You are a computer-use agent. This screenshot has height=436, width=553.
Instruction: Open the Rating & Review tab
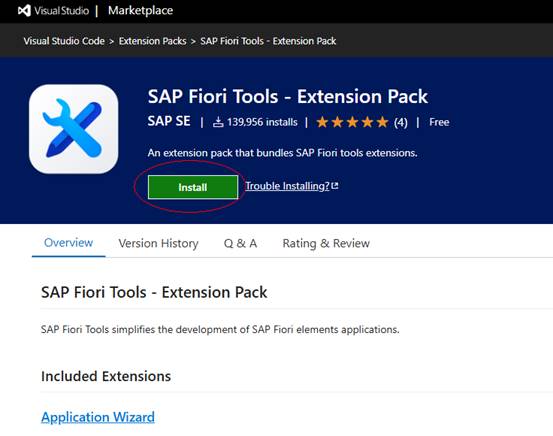326,243
